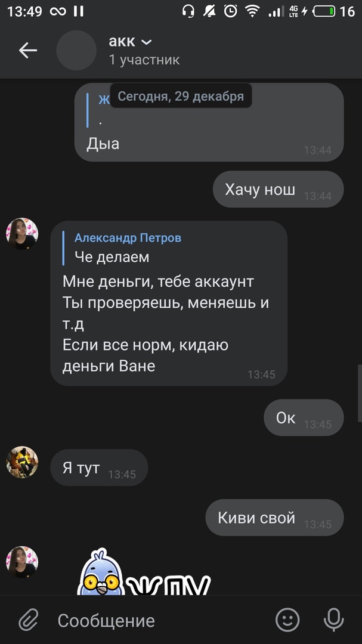362x644 pixels.
Task: Tap the headphones icon in status bar
Action: tap(188, 11)
